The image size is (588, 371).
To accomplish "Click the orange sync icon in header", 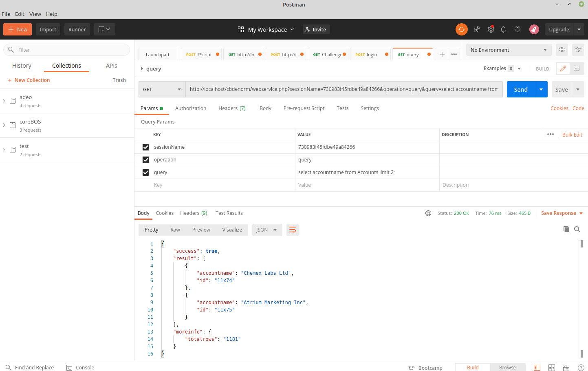I will [461, 29].
